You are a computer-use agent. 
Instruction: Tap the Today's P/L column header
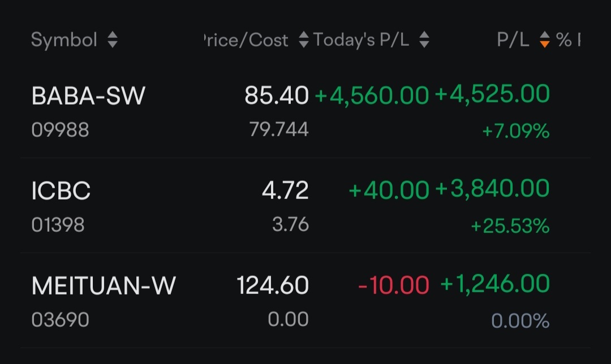pyautogui.click(x=361, y=40)
